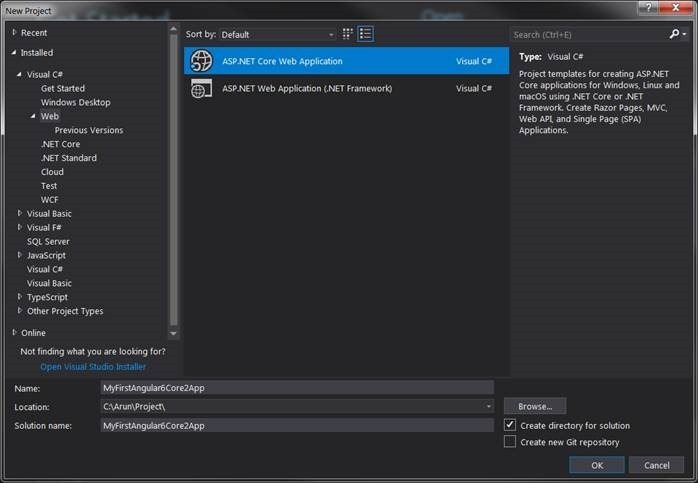Screen dimensions: 698x483
Task: Select Windows Desktop category
Action: [75, 102]
